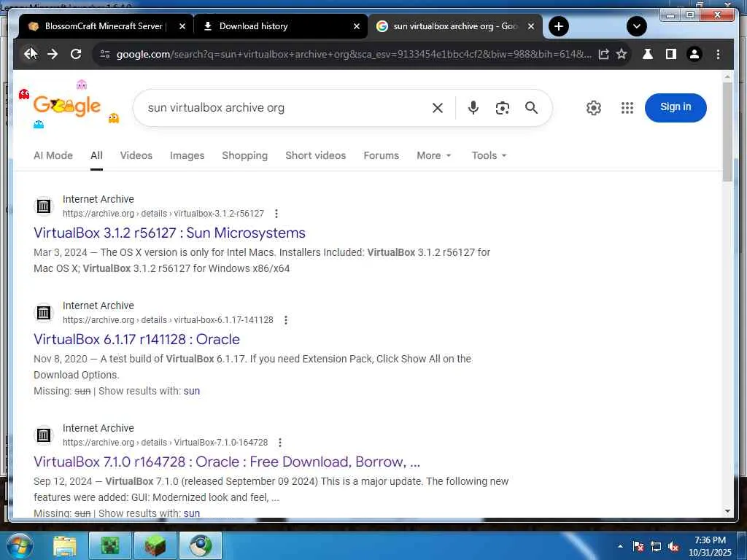Switch to Images results
Viewport: 747px width, 560px height.
[187, 155]
